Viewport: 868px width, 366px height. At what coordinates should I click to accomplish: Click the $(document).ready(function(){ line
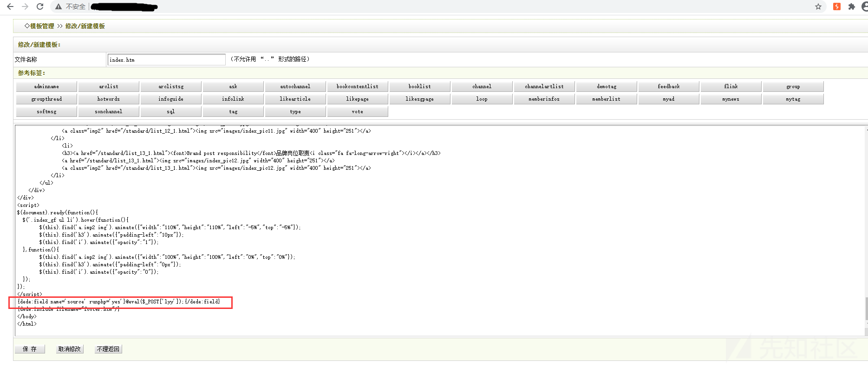[58, 212]
